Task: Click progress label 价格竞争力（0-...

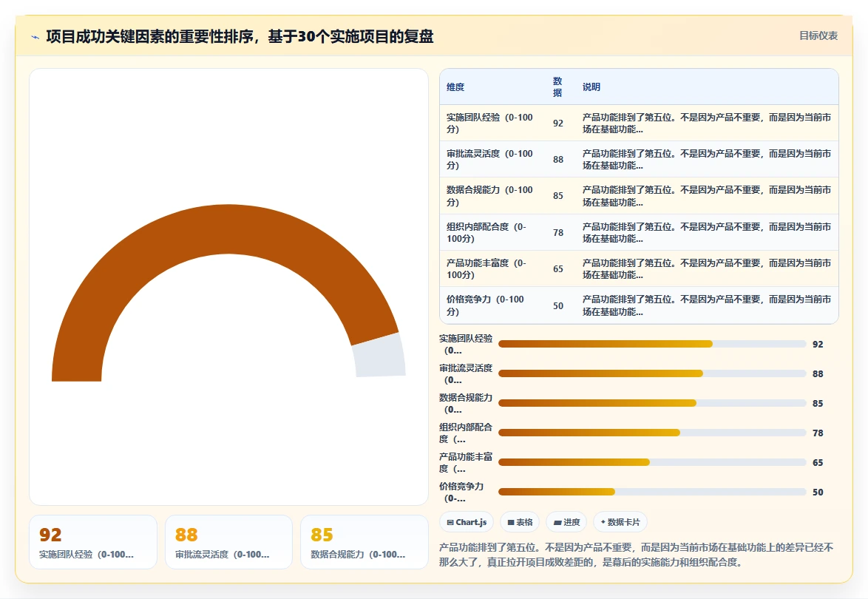Action: (461, 493)
